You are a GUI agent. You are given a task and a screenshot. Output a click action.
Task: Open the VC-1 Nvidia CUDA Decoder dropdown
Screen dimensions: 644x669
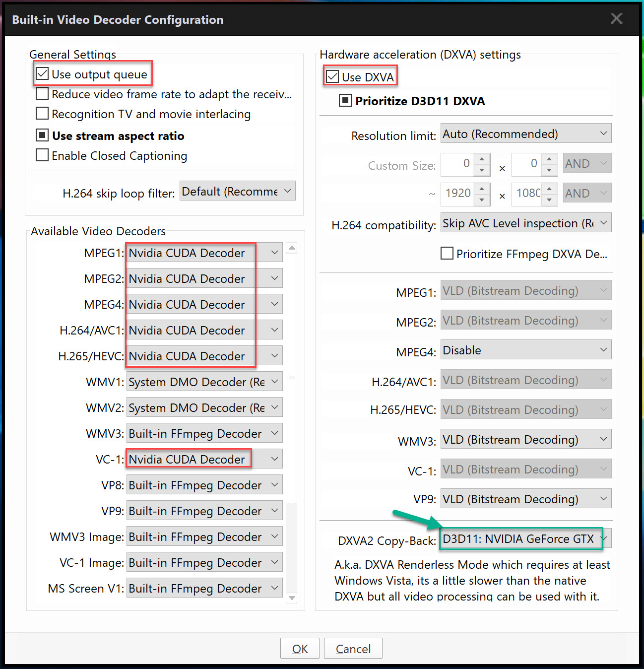(204, 459)
